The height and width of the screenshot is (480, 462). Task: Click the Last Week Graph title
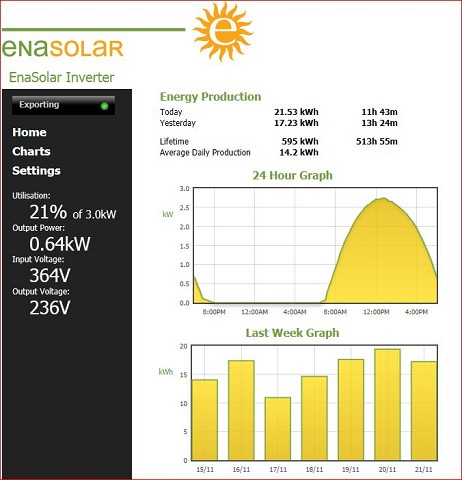pyautogui.click(x=292, y=333)
